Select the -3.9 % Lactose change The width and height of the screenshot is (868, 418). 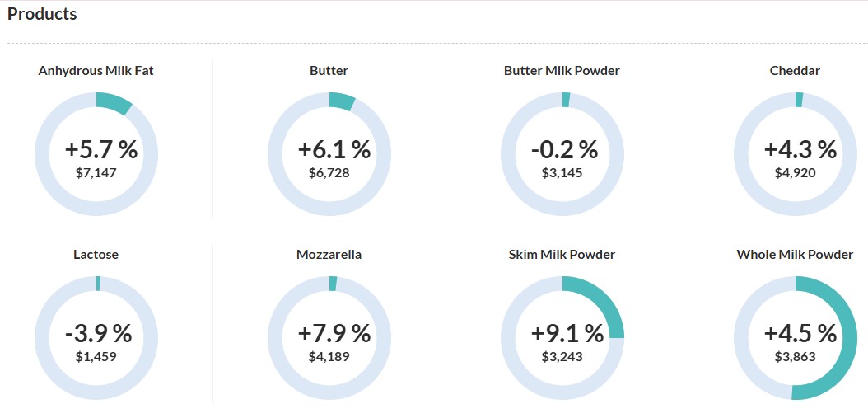[98, 333]
